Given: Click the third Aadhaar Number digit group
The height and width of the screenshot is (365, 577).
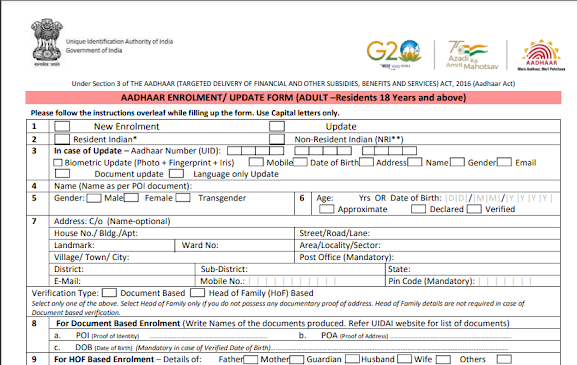Looking at the screenshot, I should tap(389, 150).
